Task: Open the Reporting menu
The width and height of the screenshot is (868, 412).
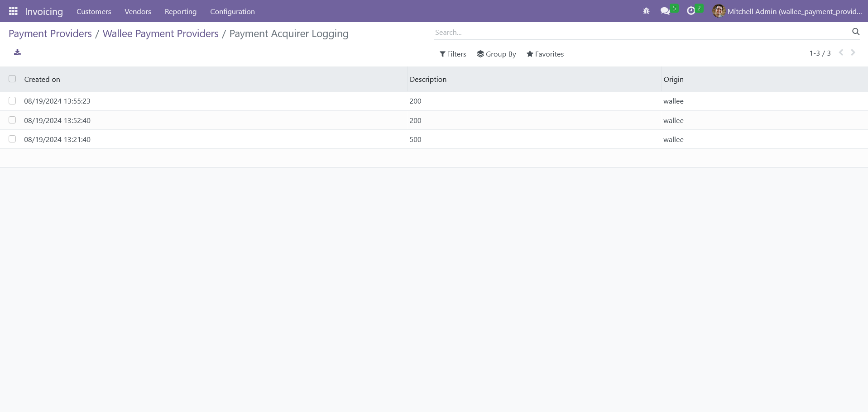Action: [180, 11]
